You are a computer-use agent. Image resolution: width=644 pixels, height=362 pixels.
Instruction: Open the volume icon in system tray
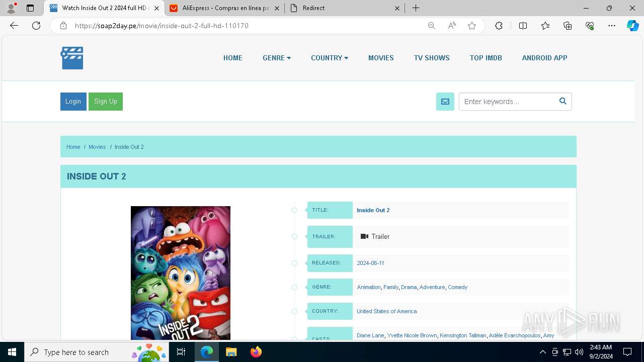pos(579,352)
